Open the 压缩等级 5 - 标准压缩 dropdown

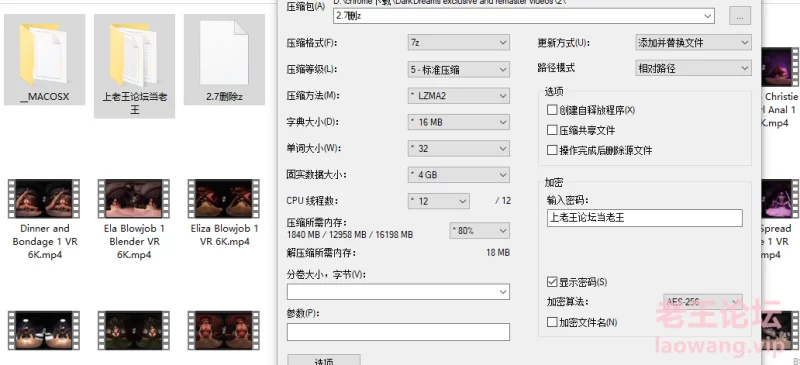point(459,69)
